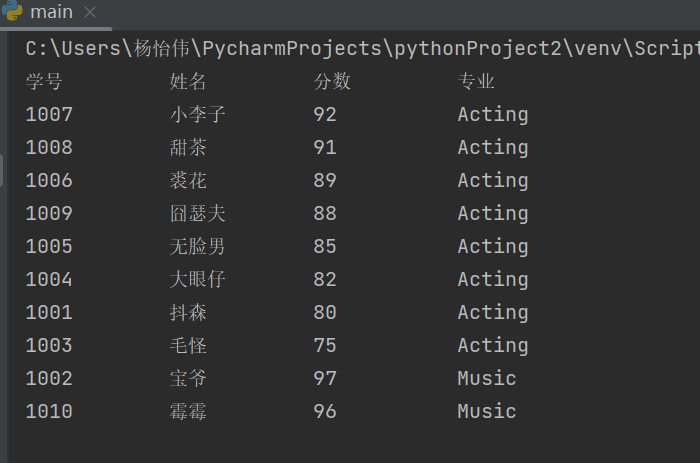This screenshot has height=463, width=700.
Task: Click student ID 1007 in the output
Action: (49, 115)
